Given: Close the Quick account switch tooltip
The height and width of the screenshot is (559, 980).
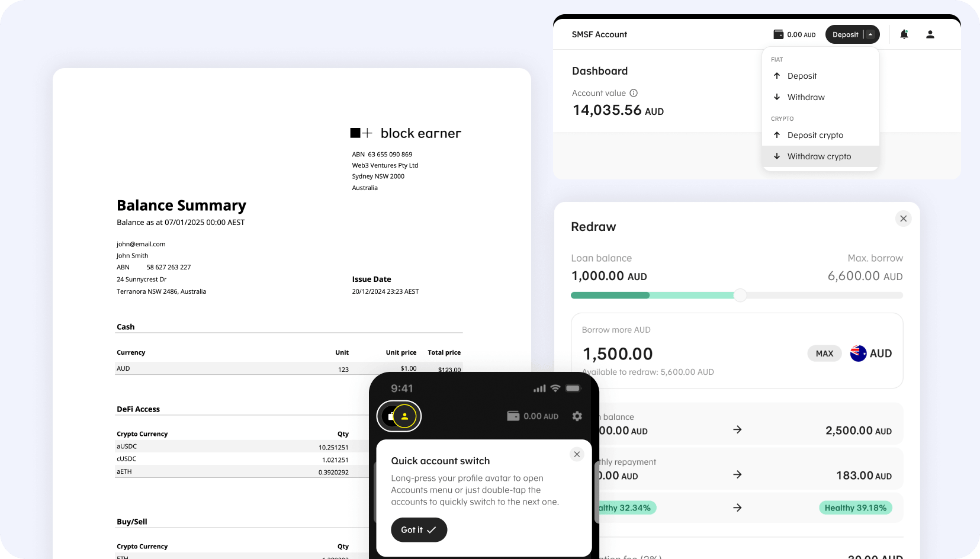Looking at the screenshot, I should pos(577,454).
